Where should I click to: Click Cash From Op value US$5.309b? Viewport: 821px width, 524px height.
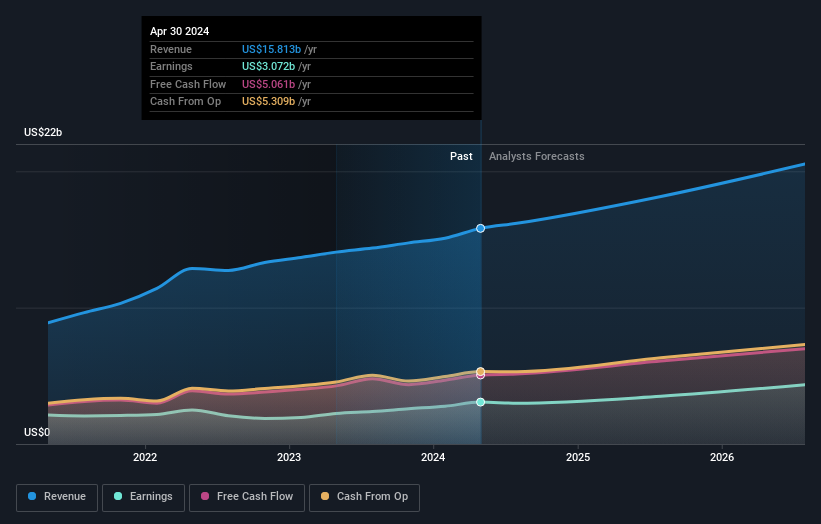click(x=268, y=102)
